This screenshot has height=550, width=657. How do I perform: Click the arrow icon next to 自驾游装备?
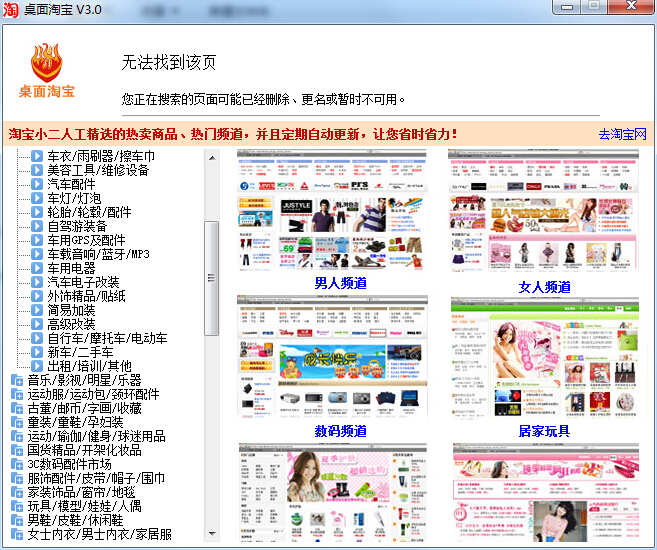(37, 226)
